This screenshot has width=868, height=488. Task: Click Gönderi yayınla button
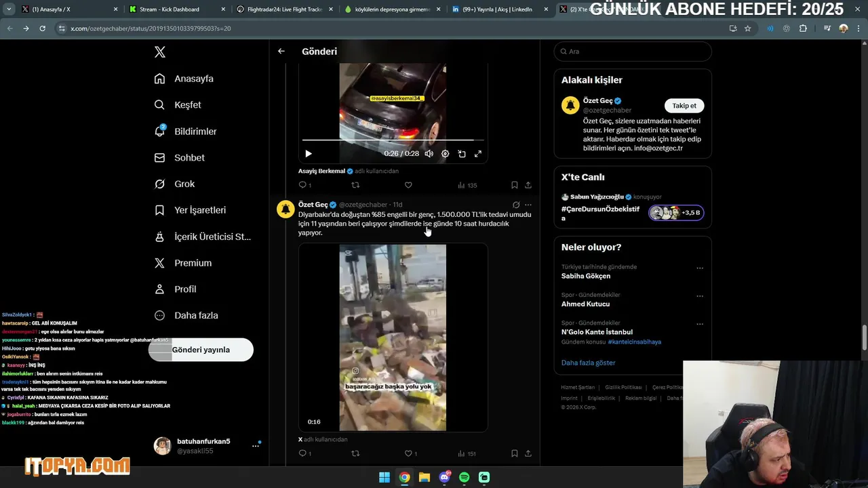click(x=201, y=350)
